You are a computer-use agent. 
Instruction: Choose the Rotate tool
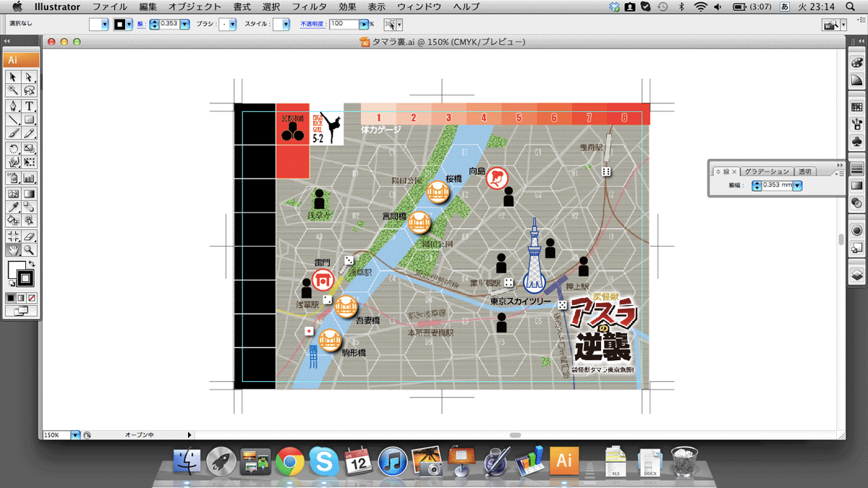tap(14, 148)
